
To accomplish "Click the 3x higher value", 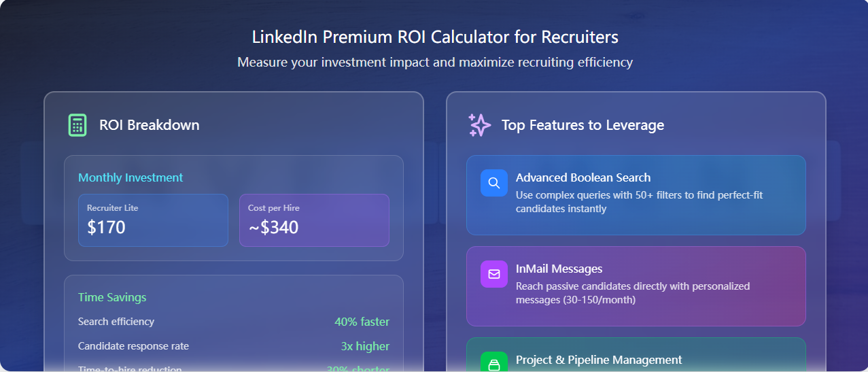I will pyautogui.click(x=365, y=346).
